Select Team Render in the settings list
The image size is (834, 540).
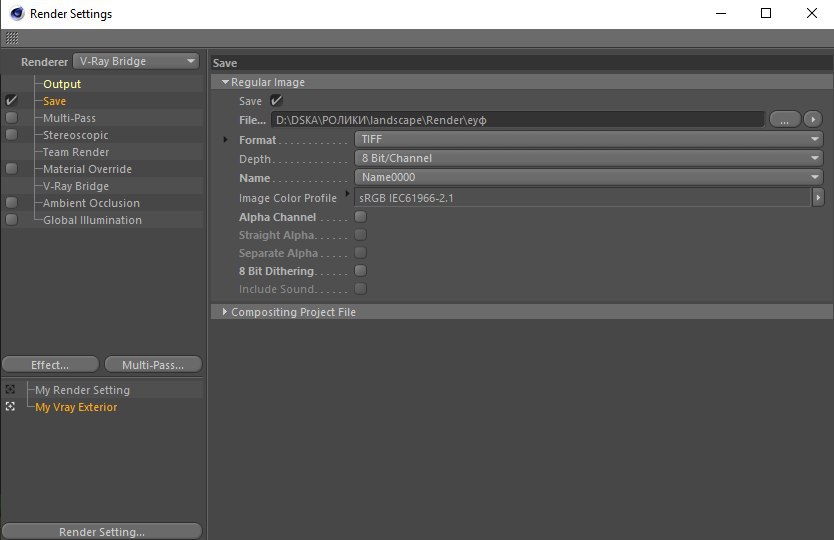76,152
